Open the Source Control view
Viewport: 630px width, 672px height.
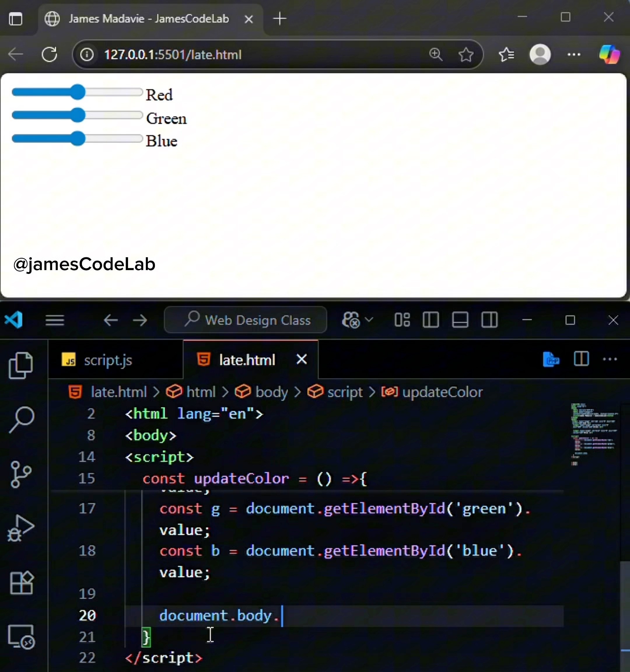click(21, 474)
